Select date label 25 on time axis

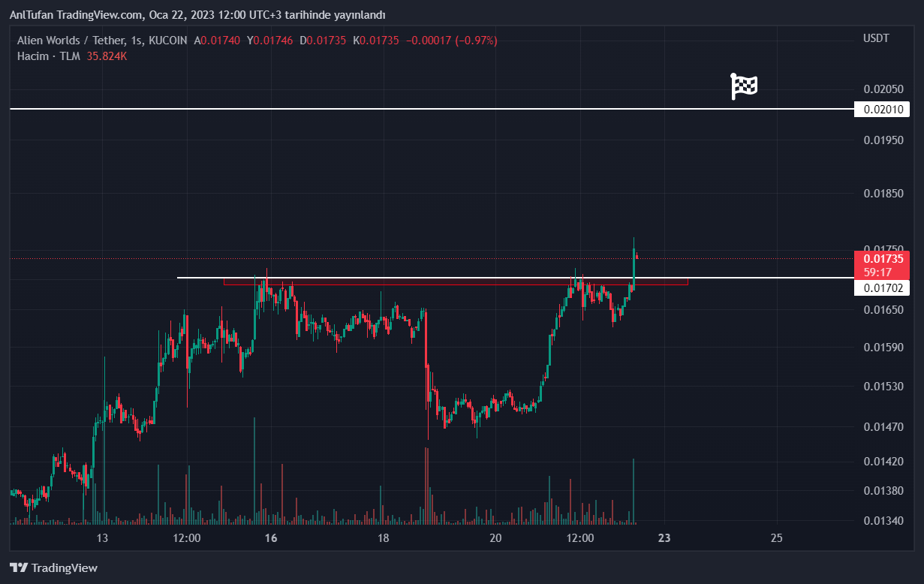(776, 538)
